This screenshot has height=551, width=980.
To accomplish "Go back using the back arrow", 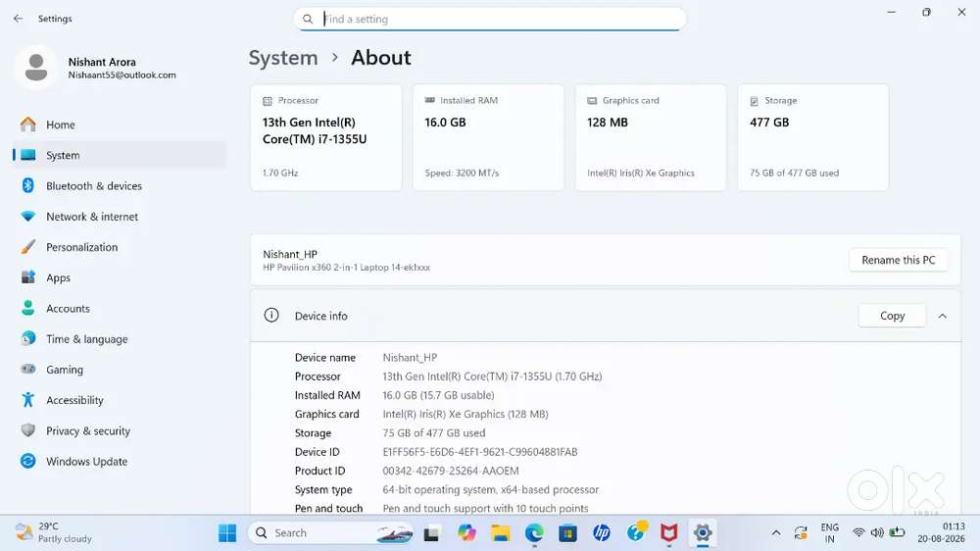I will [x=18, y=19].
